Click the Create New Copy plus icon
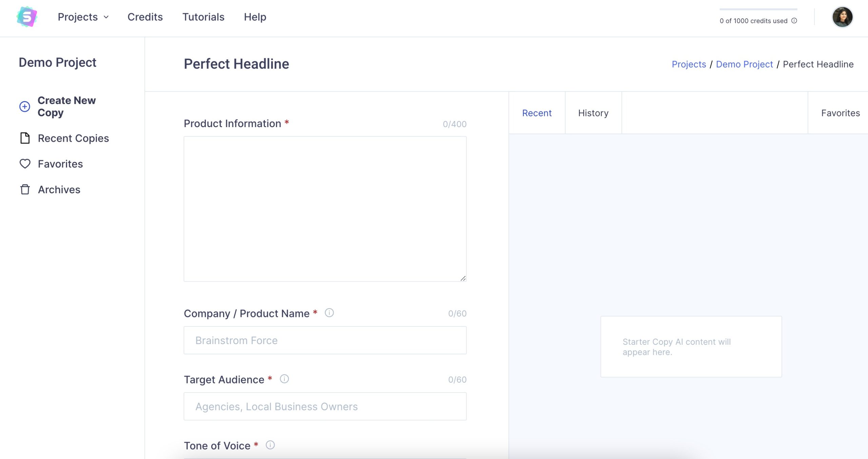This screenshot has width=868, height=459. coord(24,106)
